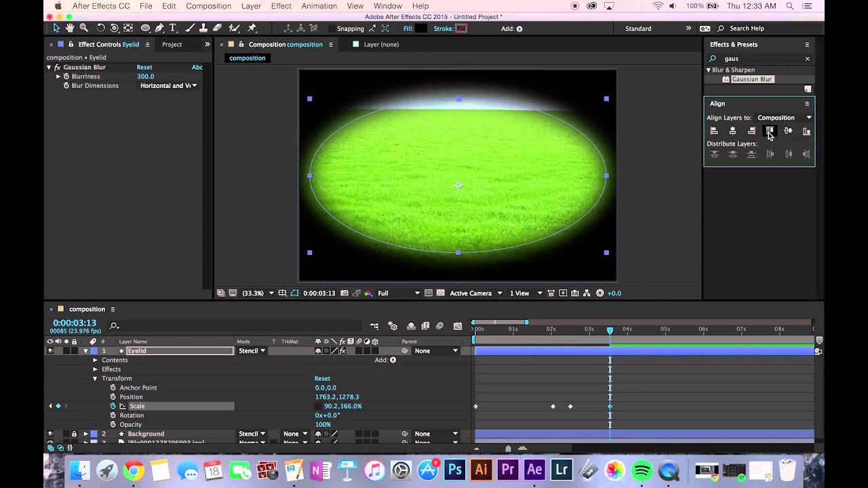Toggle the transparency grid icon in viewer
Viewport: 868px width, 488px height.
[440, 293]
